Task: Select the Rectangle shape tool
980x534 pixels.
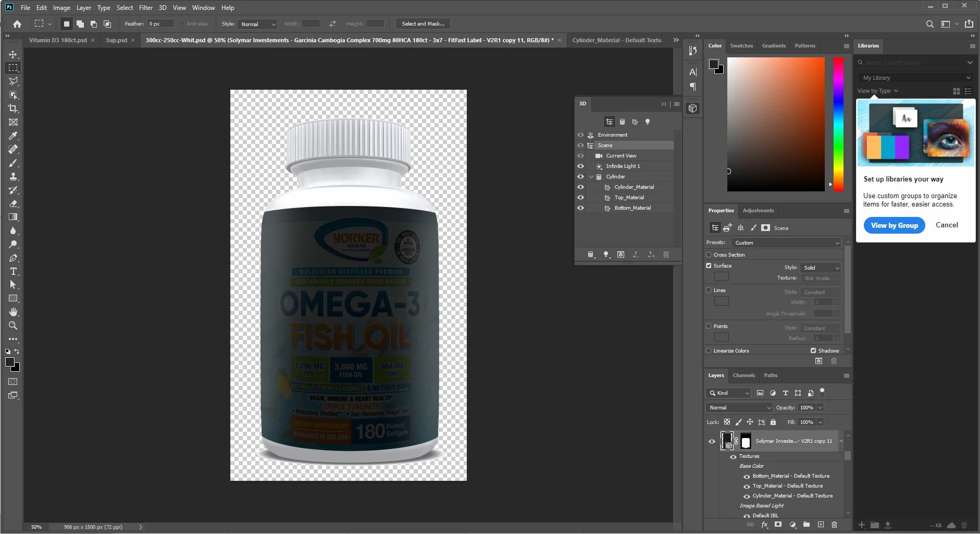Action: click(x=13, y=298)
